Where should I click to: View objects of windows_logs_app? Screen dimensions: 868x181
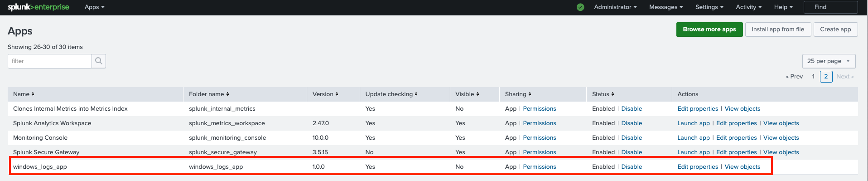(x=742, y=166)
